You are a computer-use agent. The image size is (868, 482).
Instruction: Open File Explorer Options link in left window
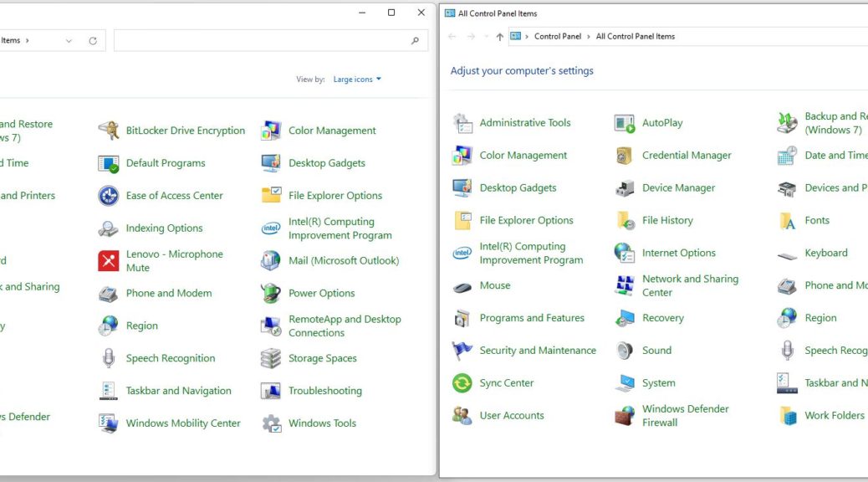[335, 196]
